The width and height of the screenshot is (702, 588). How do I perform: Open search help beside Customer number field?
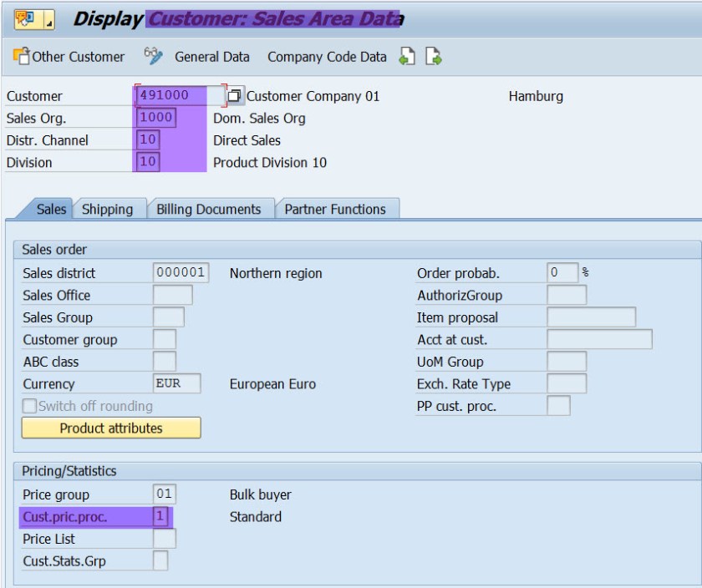point(235,96)
